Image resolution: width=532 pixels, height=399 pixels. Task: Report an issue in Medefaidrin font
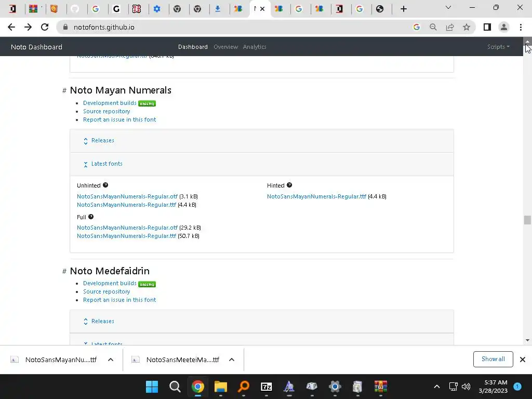(x=119, y=300)
